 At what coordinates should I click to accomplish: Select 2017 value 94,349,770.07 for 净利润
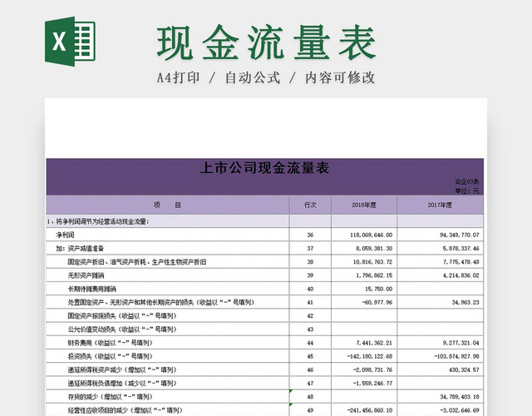point(441,235)
